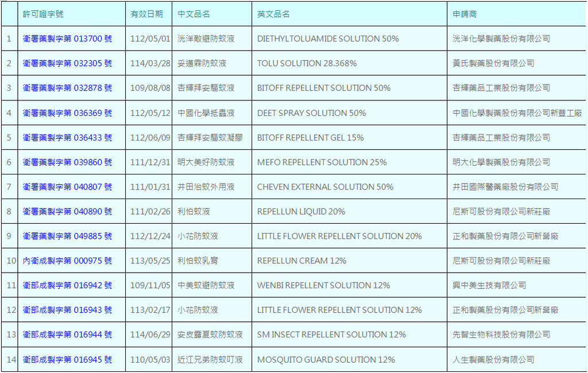Select the date cell 112/12/24
Screen dimensions: 588x373
pyautogui.click(x=150, y=236)
